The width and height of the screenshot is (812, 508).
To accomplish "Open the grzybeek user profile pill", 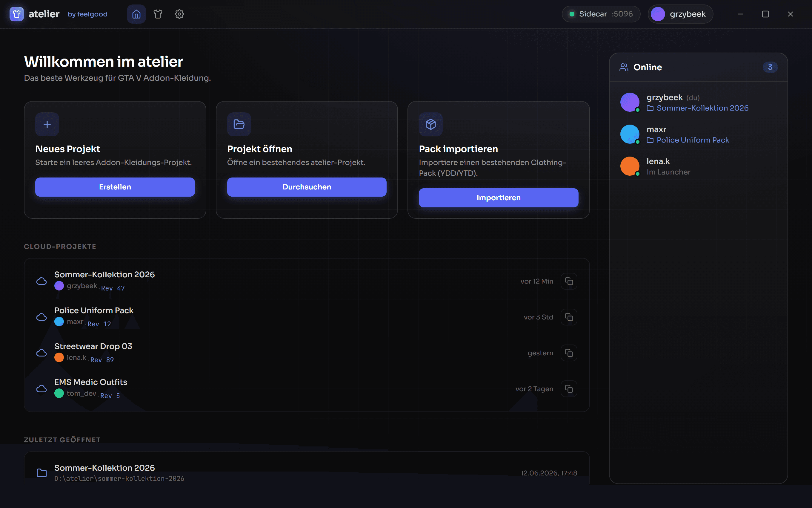I will coord(680,14).
